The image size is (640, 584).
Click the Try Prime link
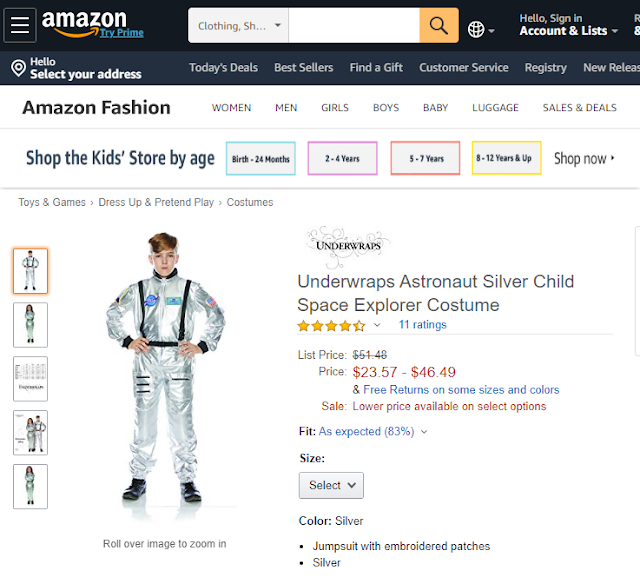[x=122, y=33]
